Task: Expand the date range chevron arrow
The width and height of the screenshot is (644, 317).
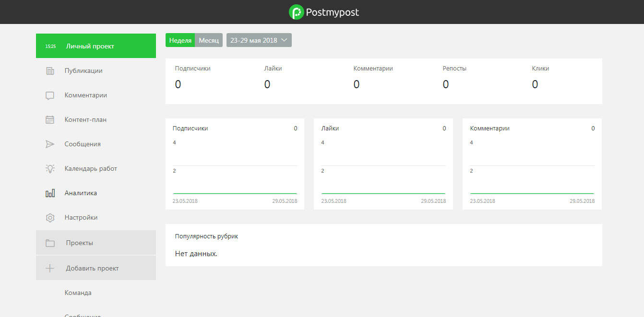Action: (284, 40)
